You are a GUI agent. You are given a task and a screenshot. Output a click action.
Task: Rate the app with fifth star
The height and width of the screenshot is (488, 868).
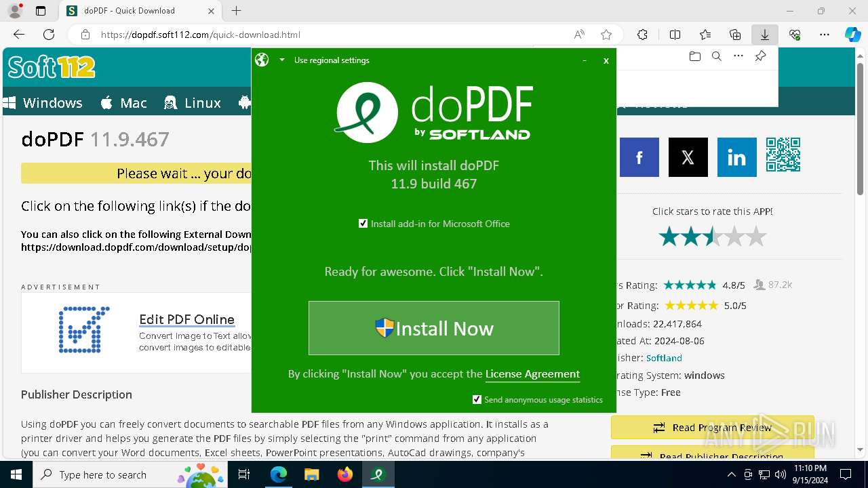756,237
